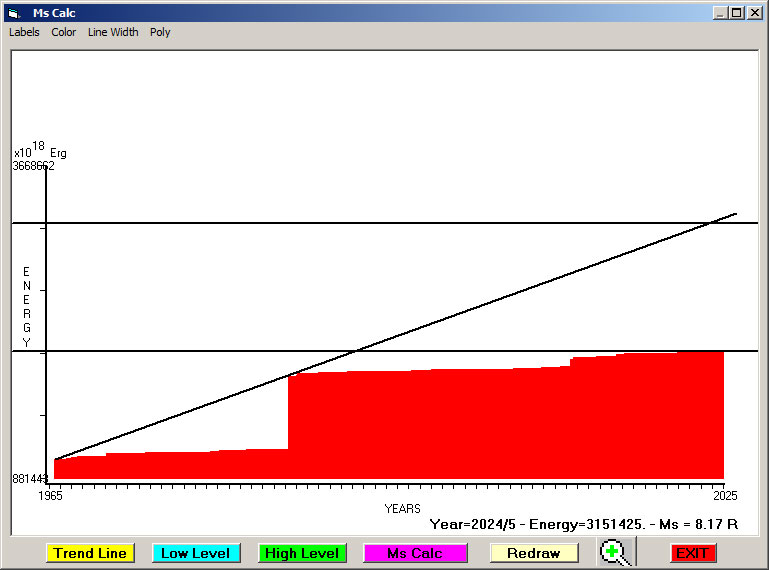Open the Poly menu

160,32
